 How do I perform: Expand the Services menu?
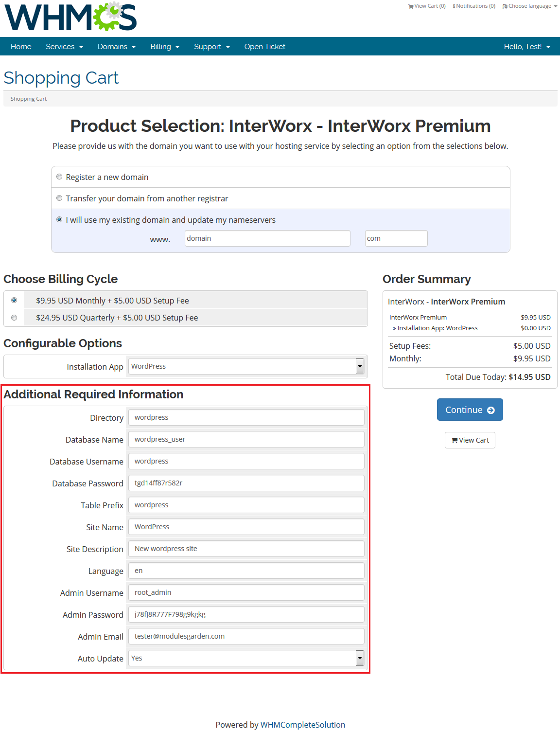(x=65, y=47)
